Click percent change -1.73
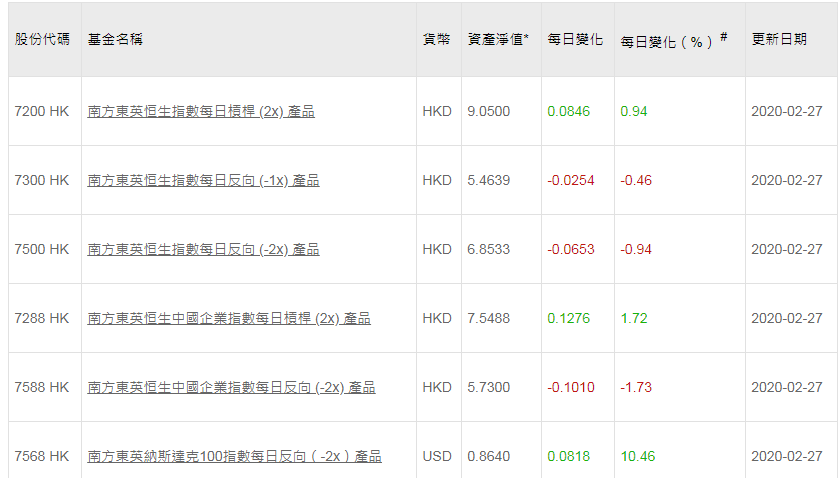Viewport: 839px width, 478px height. tap(636, 388)
